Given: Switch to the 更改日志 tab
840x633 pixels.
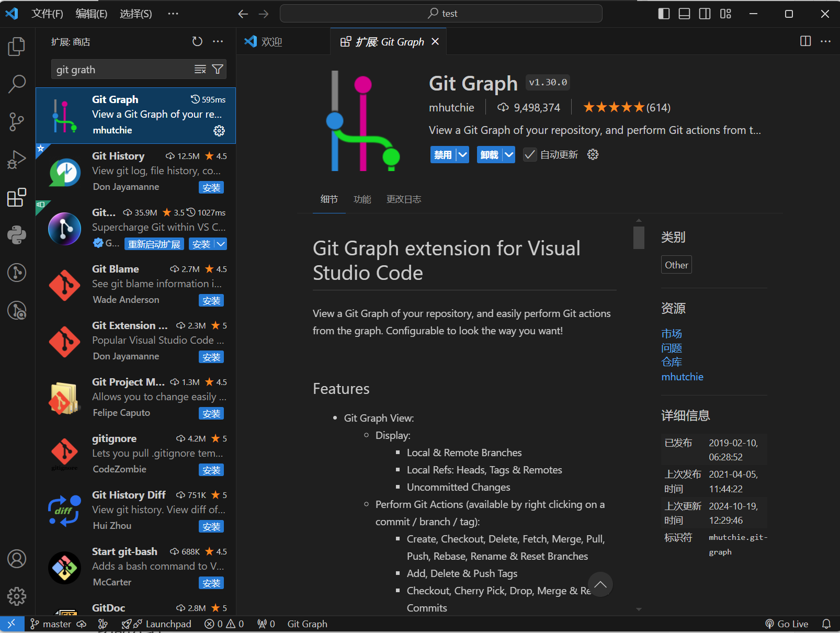Looking at the screenshot, I should (x=404, y=199).
